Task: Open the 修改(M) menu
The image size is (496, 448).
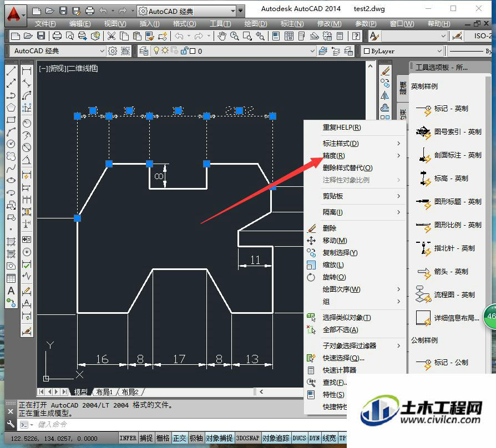Action: click(x=330, y=24)
